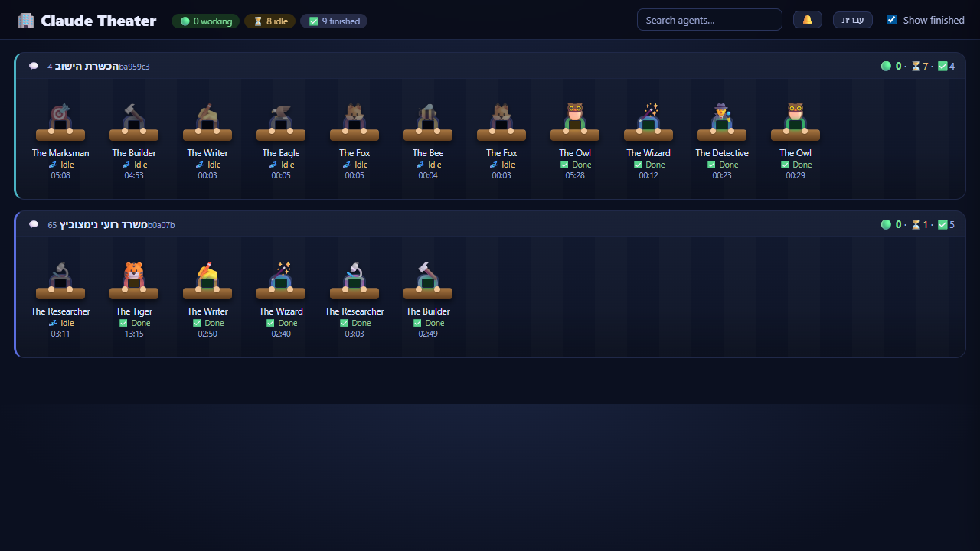
Task: Click the finished count in second group header
Action: 946,224
